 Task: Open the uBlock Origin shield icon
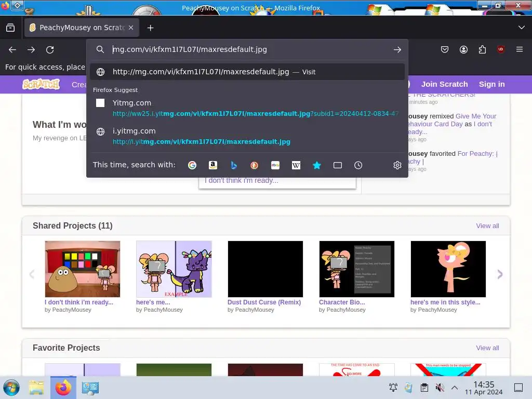[x=501, y=49]
